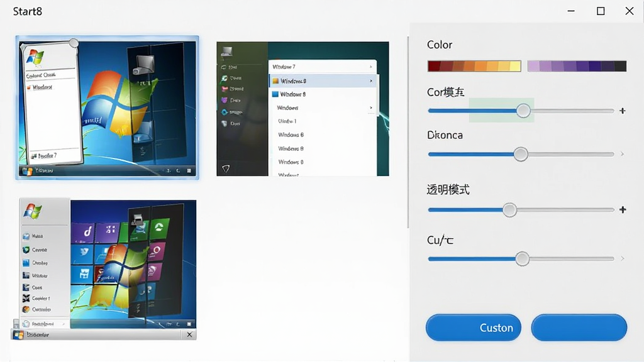The height and width of the screenshot is (362, 644).
Task: Click the Windows 7 row in menu thumbnail
Action: coord(323,67)
